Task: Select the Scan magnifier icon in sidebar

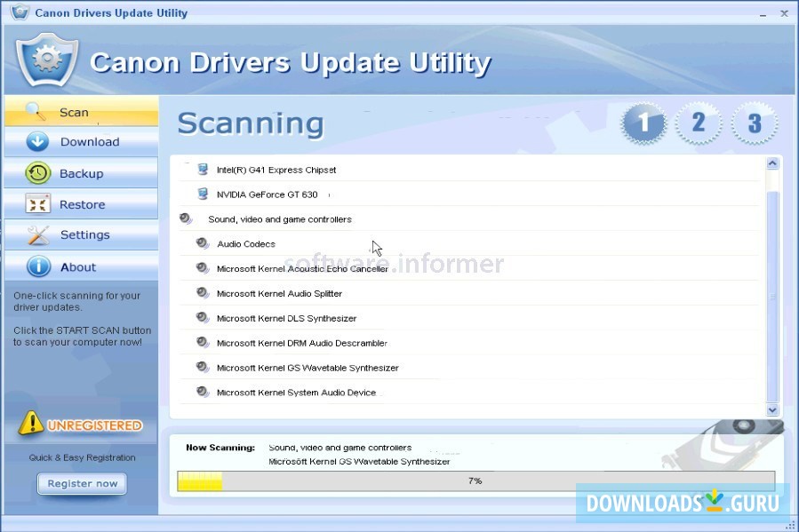Action: [x=36, y=111]
